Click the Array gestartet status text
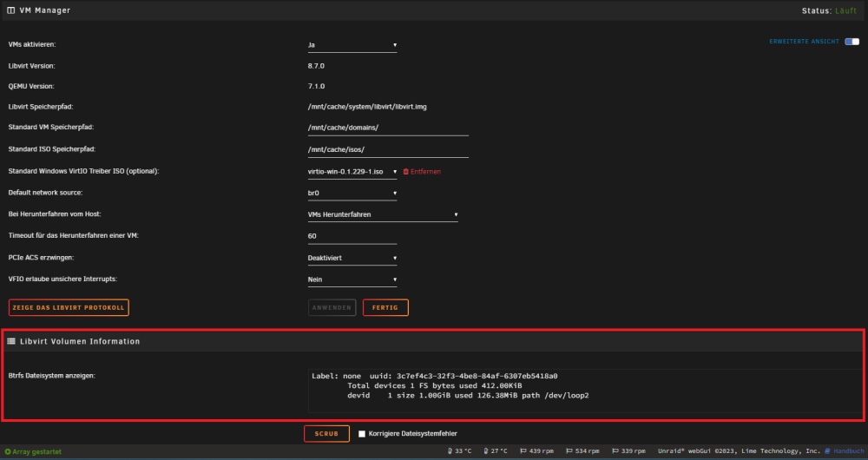This screenshot has height=460, width=868. tap(37, 451)
